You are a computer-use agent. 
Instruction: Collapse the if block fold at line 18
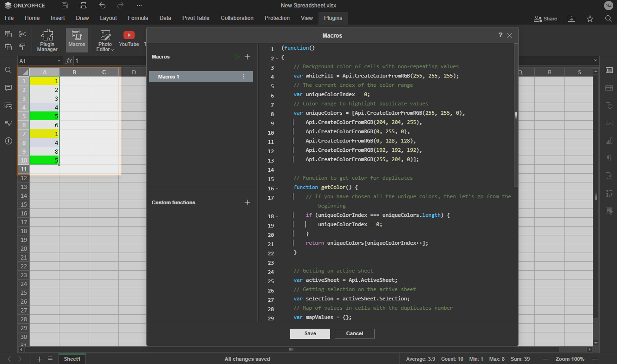tap(277, 216)
